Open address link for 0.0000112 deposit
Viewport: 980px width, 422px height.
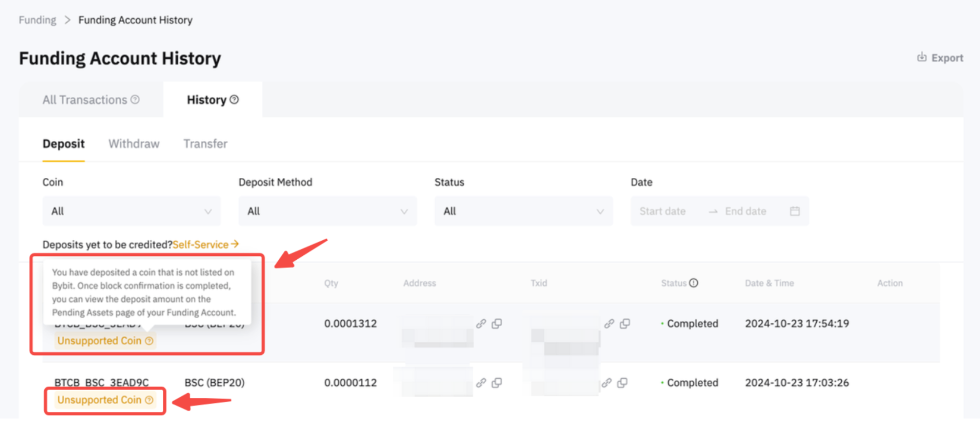(481, 383)
